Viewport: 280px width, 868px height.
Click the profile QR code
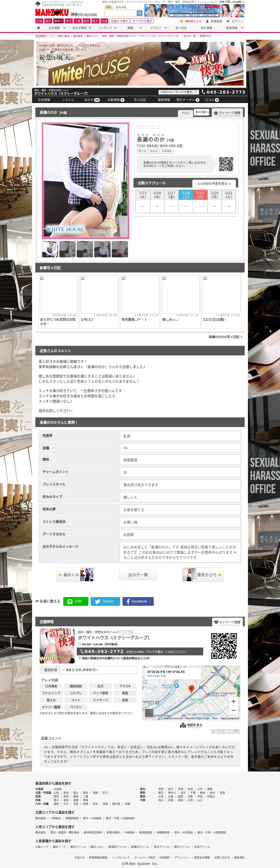pos(226,164)
